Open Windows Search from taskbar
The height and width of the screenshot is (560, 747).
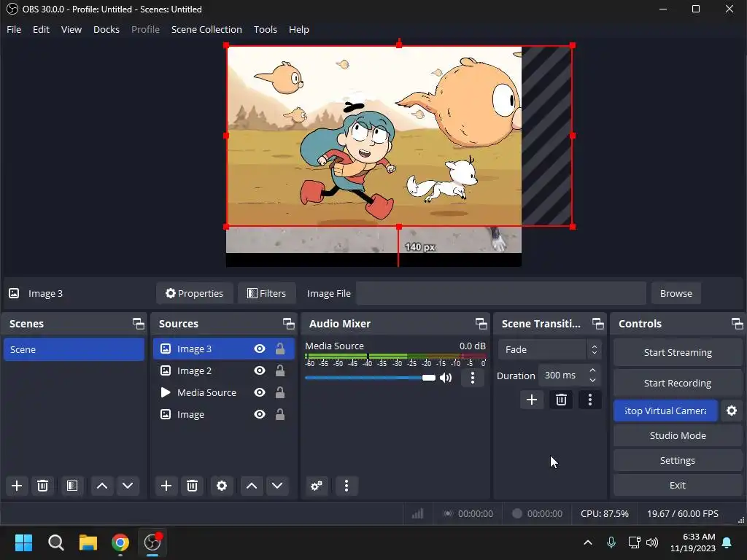(55, 542)
